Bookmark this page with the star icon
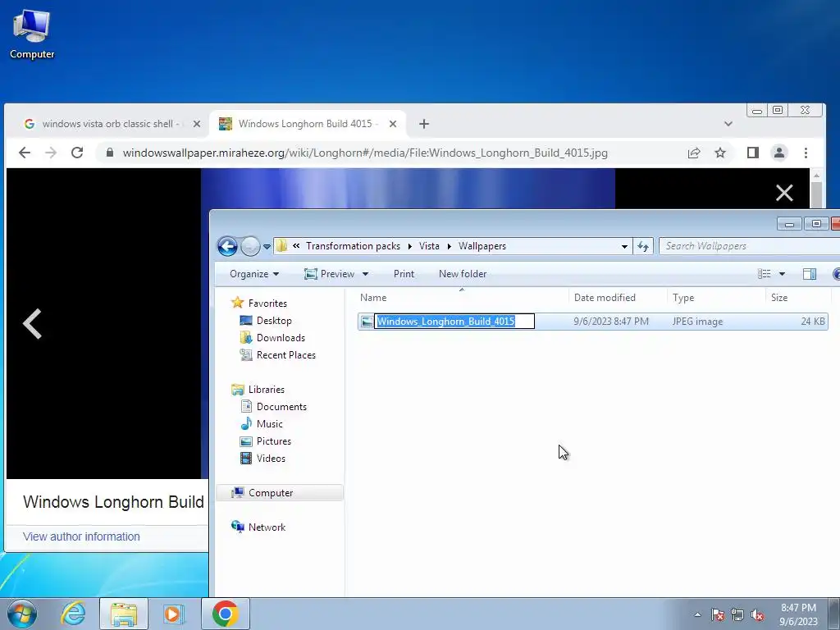Viewport: 840px width, 630px height. (x=720, y=153)
